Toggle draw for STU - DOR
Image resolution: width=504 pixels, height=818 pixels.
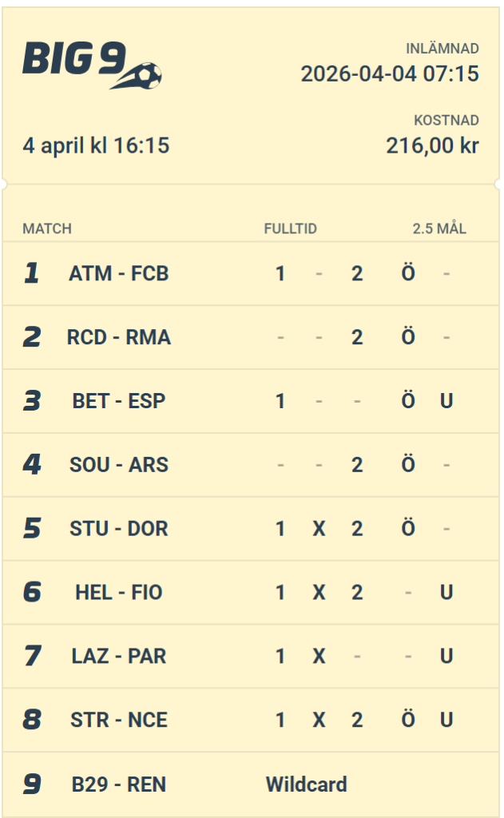[319, 529]
